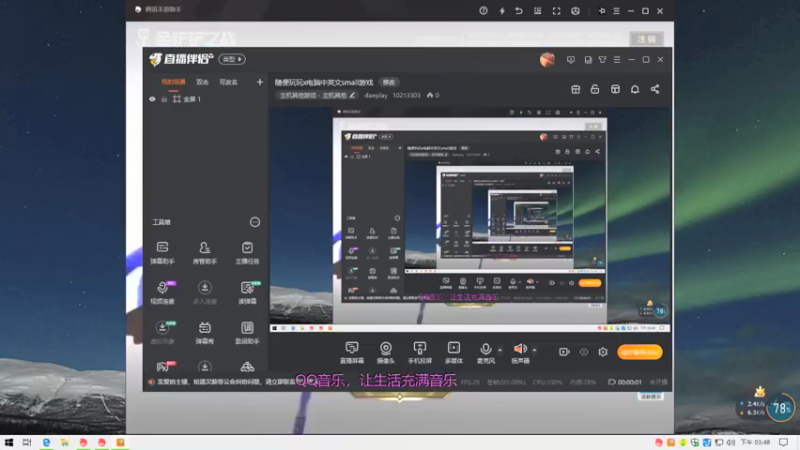Add a 多媒体 multimedia source
Image resolution: width=800 pixels, height=450 pixels.
click(454, 353)
